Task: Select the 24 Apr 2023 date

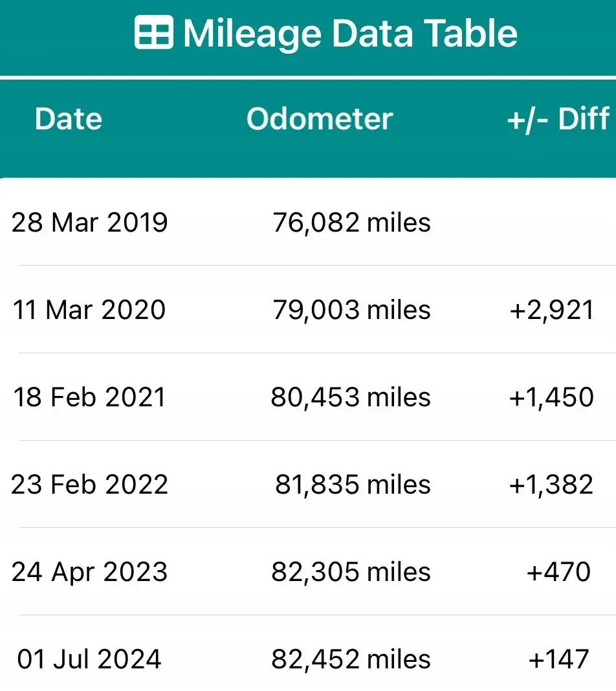Action: pyautogui.click(x=89, y=572)
